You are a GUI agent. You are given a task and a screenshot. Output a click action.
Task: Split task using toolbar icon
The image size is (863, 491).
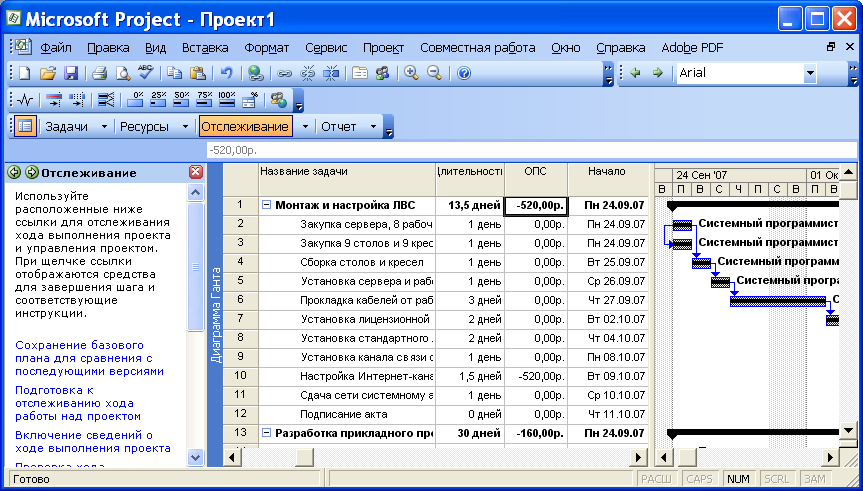(x=331, y=73)
